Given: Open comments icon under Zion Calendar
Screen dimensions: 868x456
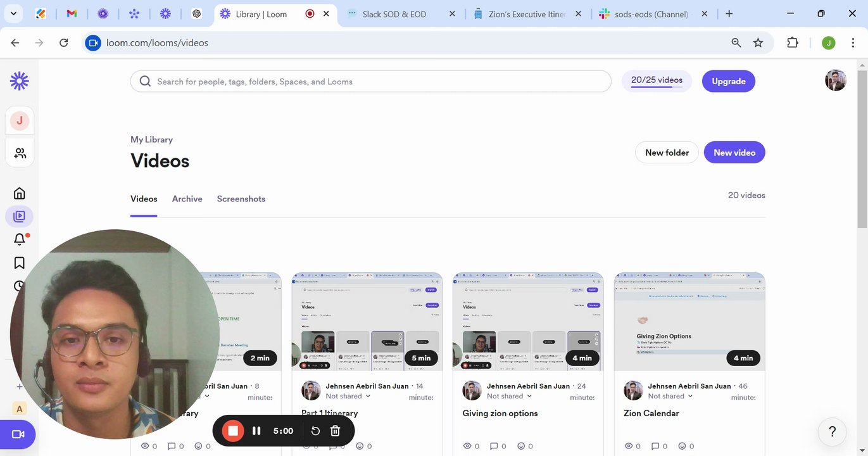Looking at the screenshot, I should coord(655,446).
